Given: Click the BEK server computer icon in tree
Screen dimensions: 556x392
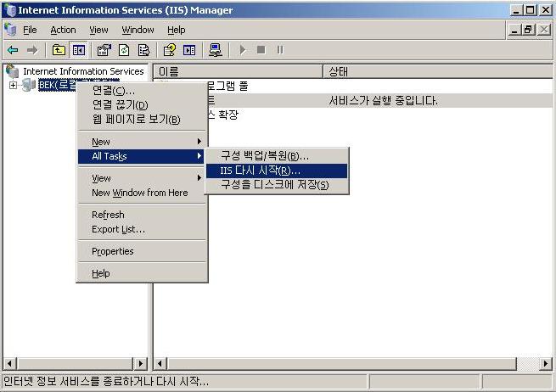Looking at the screenshot, I should pyautogui.click(x=29, y=85).
